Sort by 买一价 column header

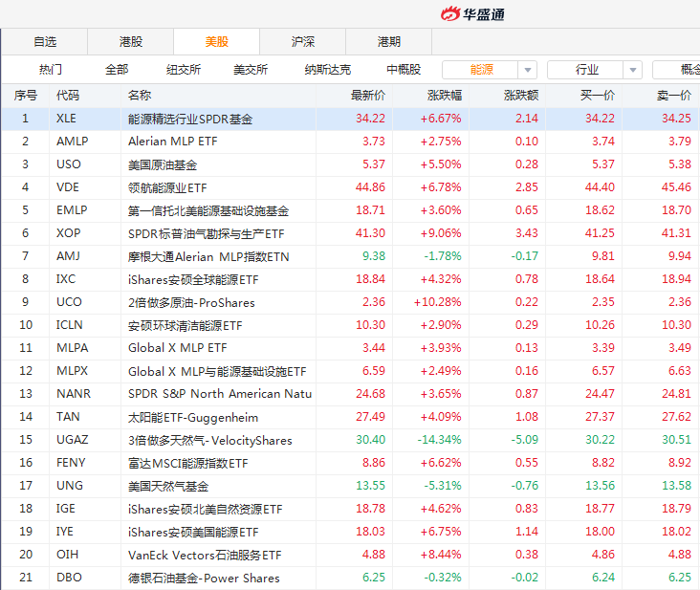tap(598, 96)
